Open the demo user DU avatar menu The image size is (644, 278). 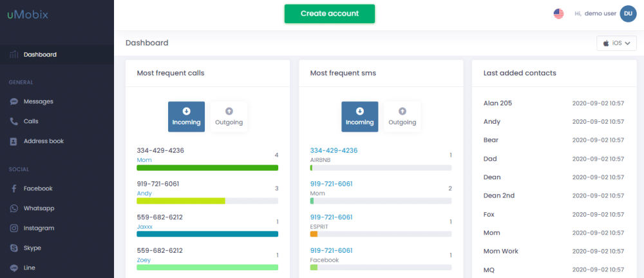pos(628,14)
